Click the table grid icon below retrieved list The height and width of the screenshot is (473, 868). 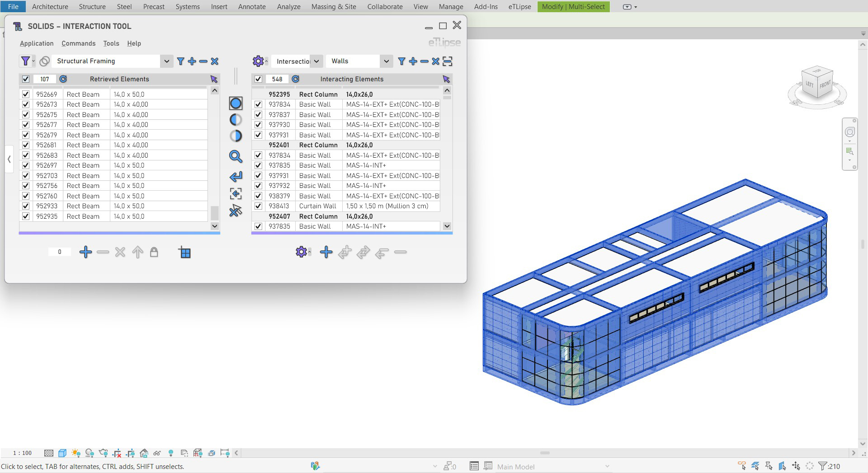[184, 253]
